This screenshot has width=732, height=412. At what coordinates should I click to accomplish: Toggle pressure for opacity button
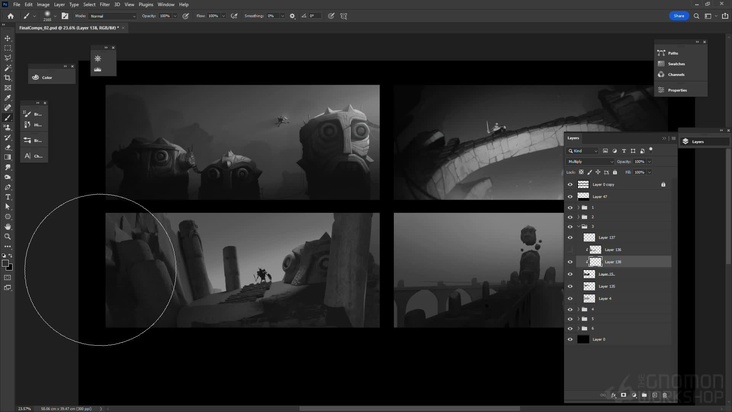click(186, 16)
